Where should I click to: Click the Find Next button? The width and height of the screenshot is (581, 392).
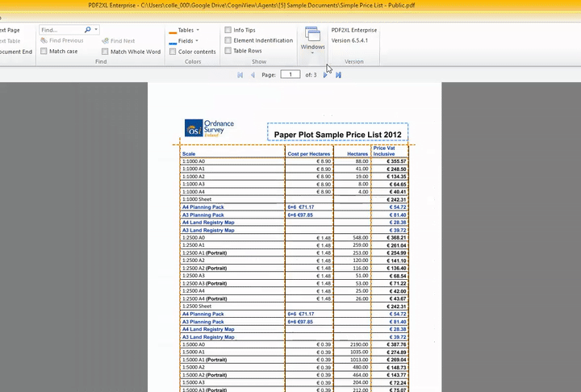[x=118, y=40]
